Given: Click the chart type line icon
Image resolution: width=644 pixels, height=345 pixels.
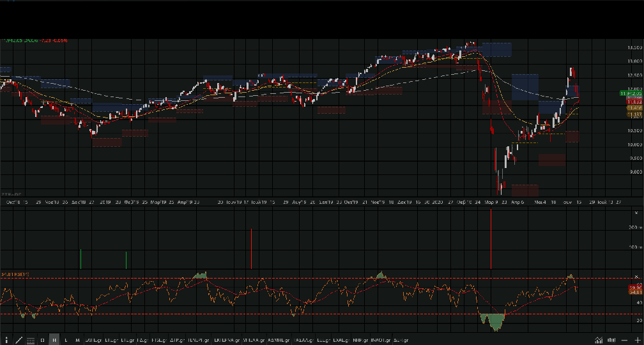Looking at the screenshot, I should (599, 340).
